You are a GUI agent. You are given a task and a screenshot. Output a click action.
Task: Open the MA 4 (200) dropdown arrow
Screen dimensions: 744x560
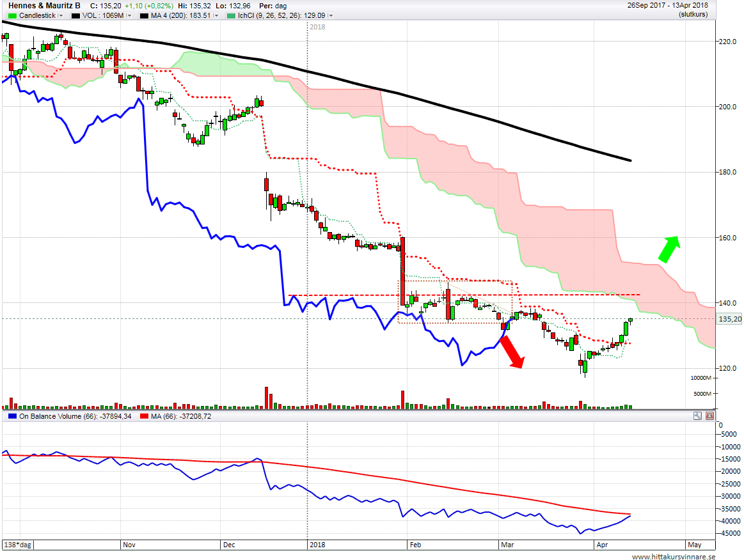(216, 15)
